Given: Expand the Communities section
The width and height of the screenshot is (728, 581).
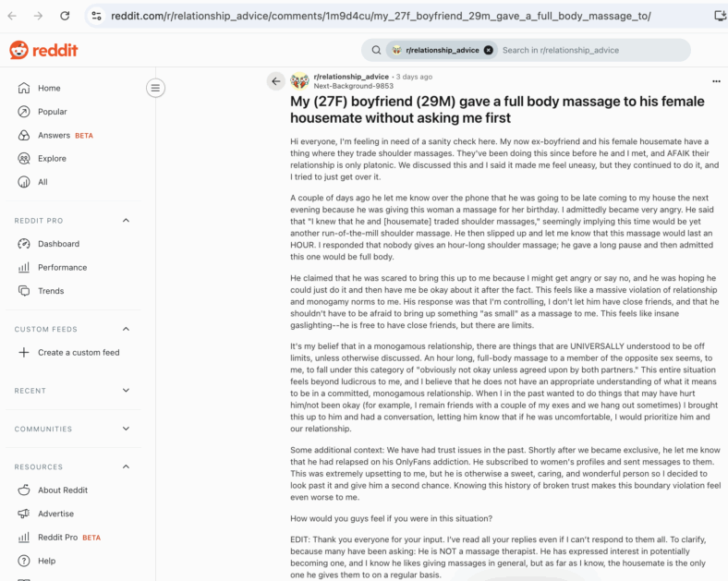Looking at the screenshot, I should click(126, 429).
